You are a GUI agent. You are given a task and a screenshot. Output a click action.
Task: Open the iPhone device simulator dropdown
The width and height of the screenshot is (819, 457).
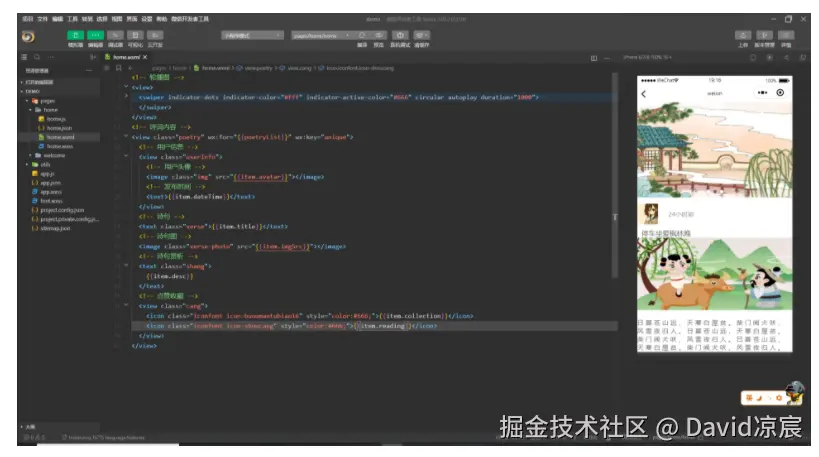pyautogui.click(x=648, y=57)
